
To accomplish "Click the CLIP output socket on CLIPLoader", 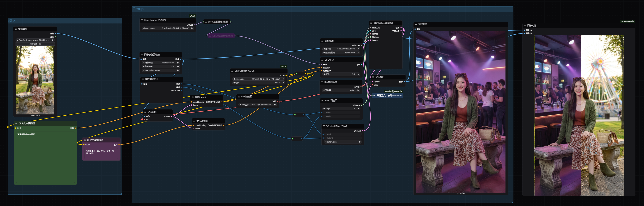I will click(286, 75).
